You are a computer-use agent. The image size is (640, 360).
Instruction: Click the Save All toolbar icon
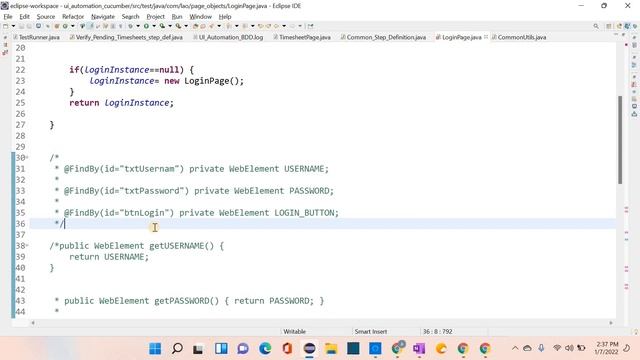click(29, 26)
